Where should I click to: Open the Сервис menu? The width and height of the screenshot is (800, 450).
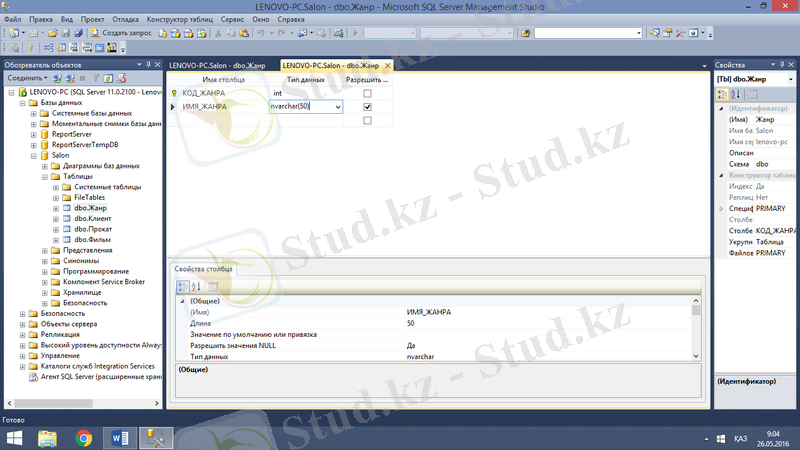click(232, 19)
